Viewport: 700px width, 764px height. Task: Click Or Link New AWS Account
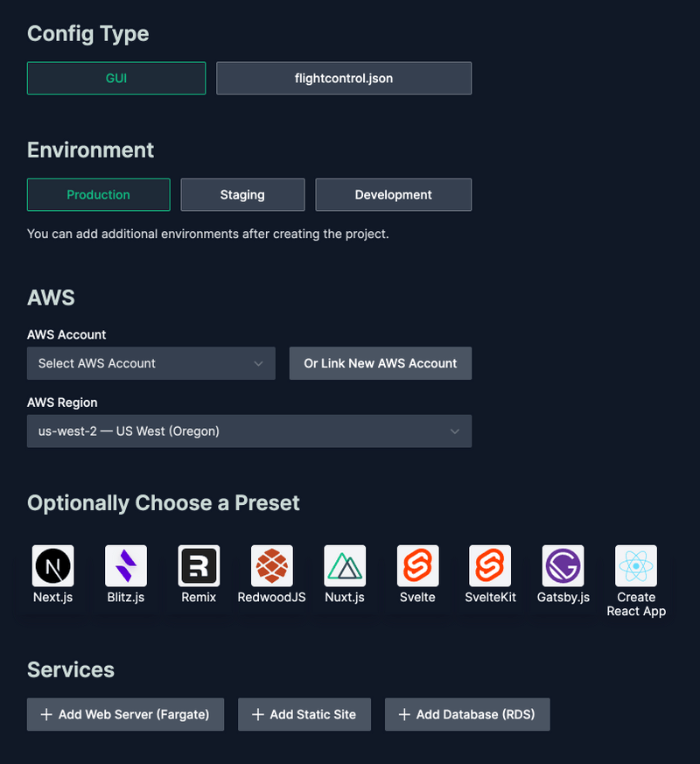380,363
